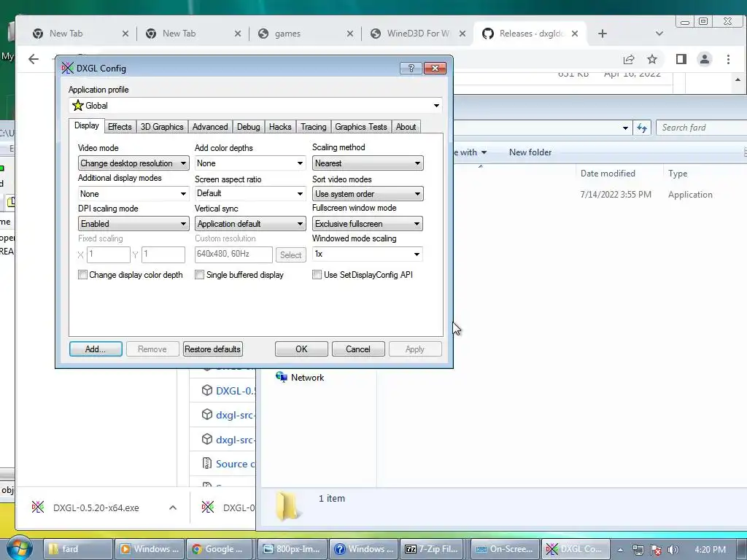The width and height of the screenshot is (747, 560).
Task: Sort by Date modified column header
Action: [608, 174]
